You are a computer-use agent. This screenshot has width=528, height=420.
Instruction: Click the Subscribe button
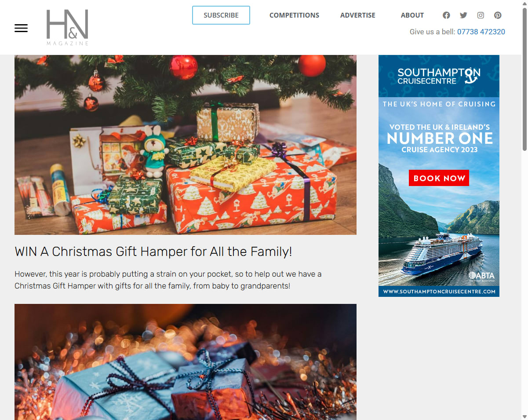(x=221, y=15)
